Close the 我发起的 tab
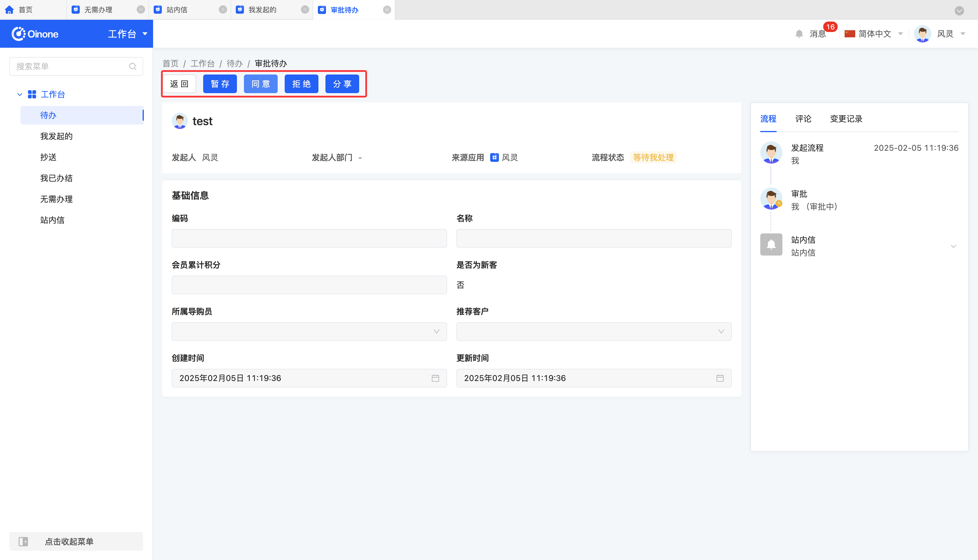The width and height of the screenshot is (978, 560). click(x=305, y=10)
